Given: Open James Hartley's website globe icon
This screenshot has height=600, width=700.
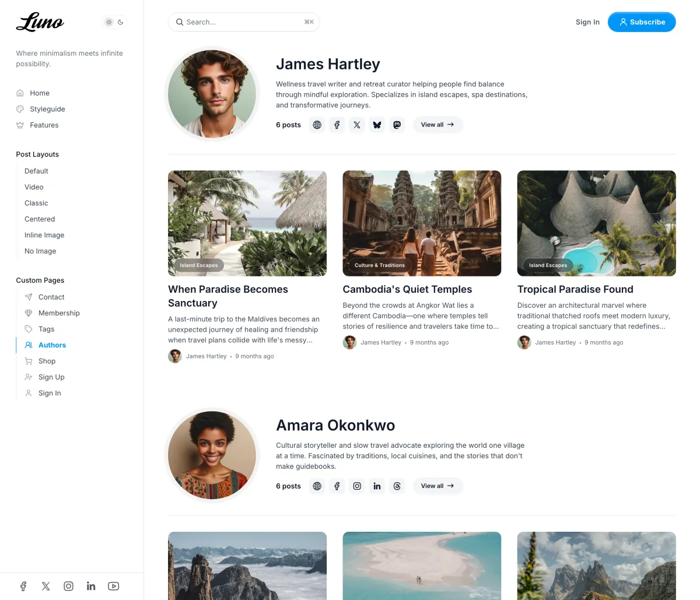Looking at the screenshot, I should click(317, 125).
